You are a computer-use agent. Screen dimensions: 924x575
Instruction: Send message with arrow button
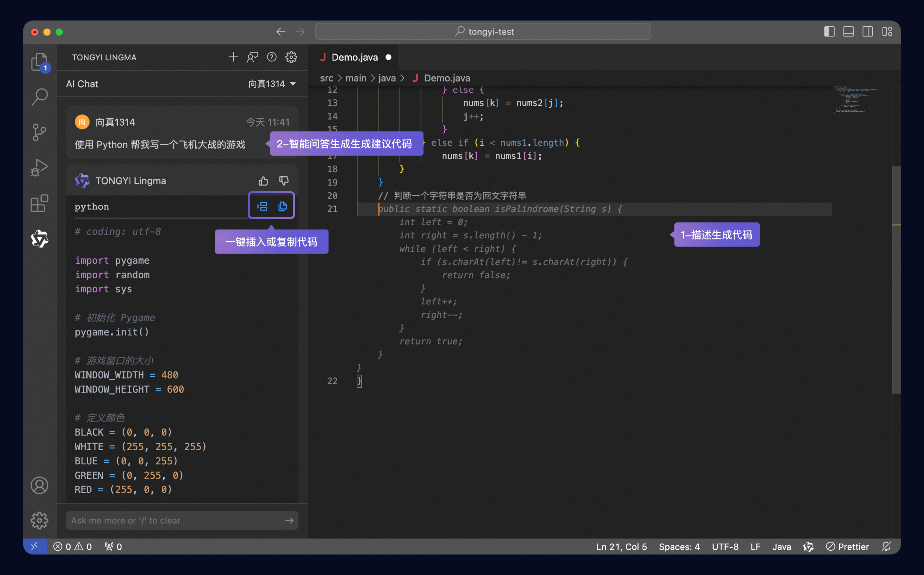click(x=289, y=520)
